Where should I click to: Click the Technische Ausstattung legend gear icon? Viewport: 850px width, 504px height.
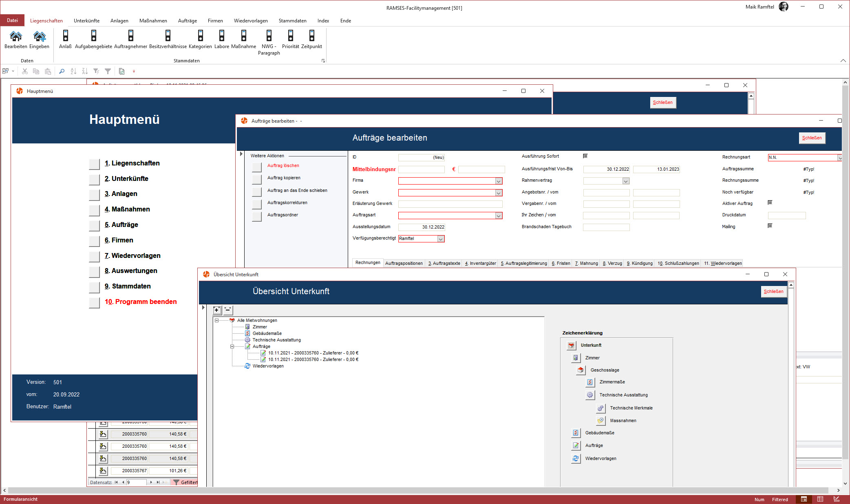click(x=590, y=395)
